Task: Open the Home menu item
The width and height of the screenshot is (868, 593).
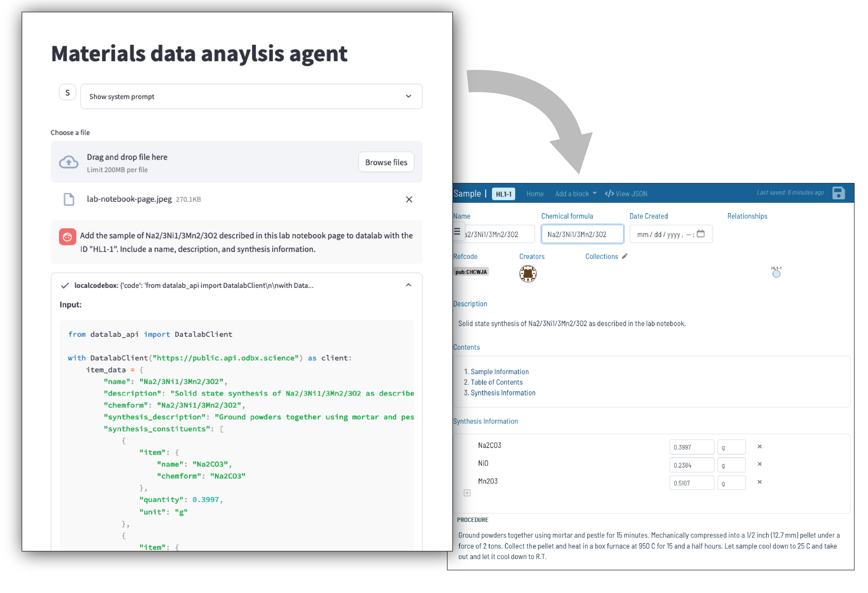Action: pos(535,194)
